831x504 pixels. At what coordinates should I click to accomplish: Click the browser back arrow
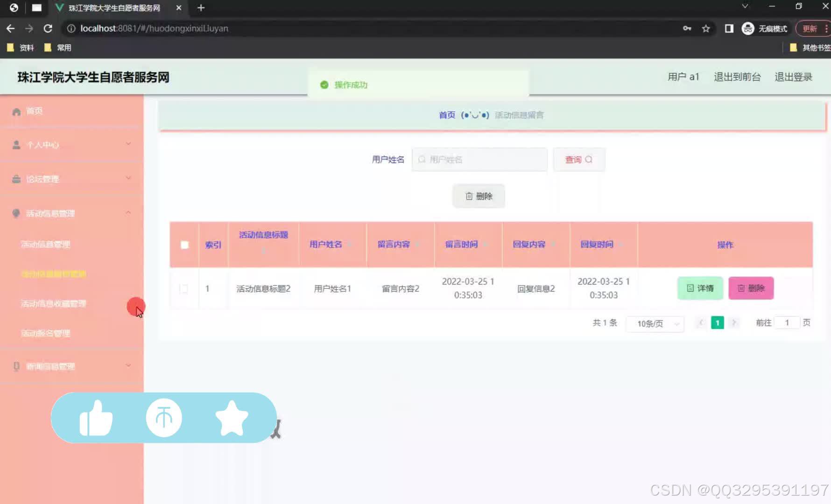pyautogui.click(x=10, y=28)
